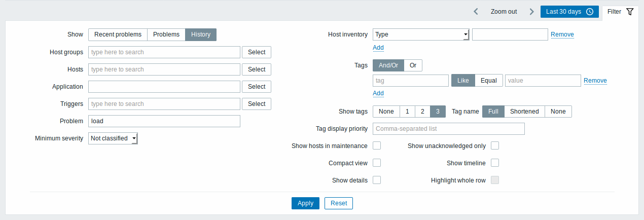Check the Show details option
This screenshot has width=644, height=220.
(x=377, y=180)
